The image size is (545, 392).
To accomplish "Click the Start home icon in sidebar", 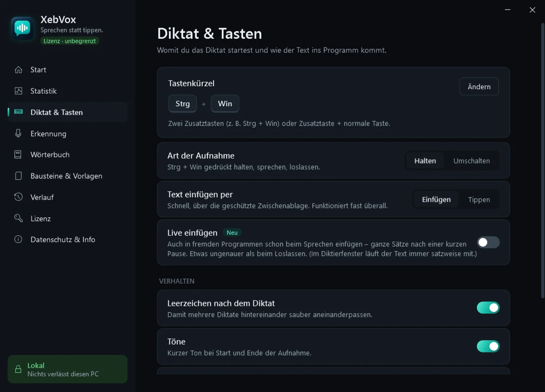I will pyautogui.click(x=18, y=70).
